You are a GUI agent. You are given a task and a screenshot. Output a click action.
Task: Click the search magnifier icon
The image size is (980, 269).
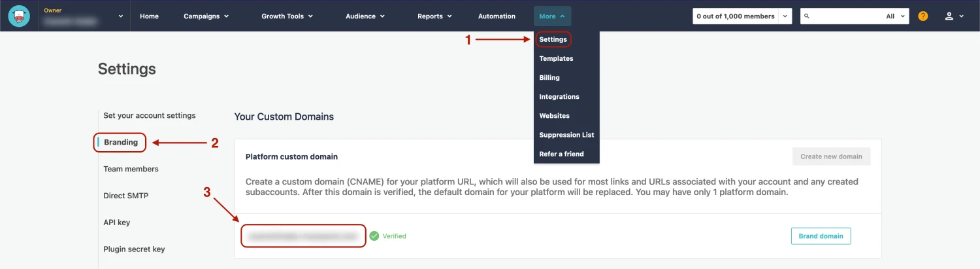807,16
